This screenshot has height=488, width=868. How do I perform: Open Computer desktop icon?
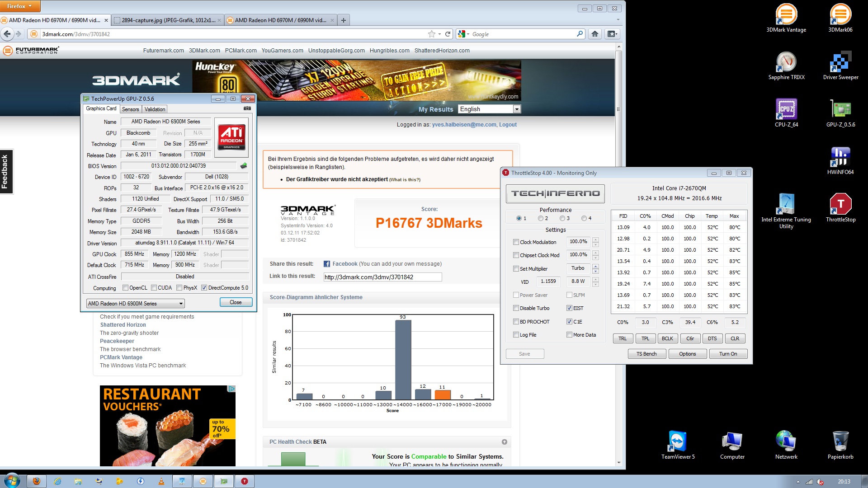point(732,445)
